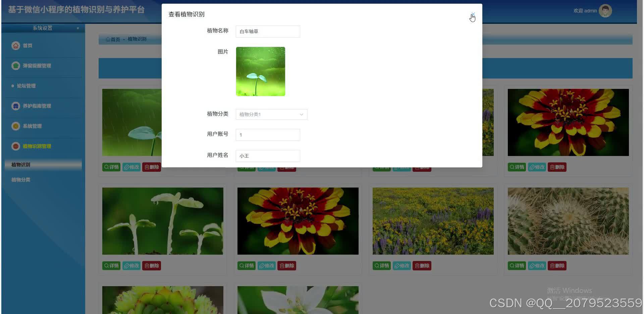The height and width of the screenshot is (314, 644).
Task: Click the 用户姓名 input showing 小王
Action: [x=267, y=156]
